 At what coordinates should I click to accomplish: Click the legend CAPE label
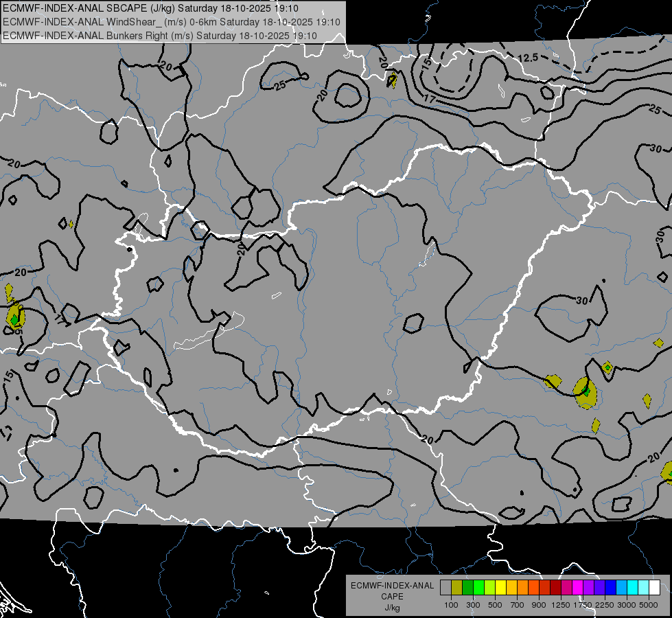(x=392, y=597)
